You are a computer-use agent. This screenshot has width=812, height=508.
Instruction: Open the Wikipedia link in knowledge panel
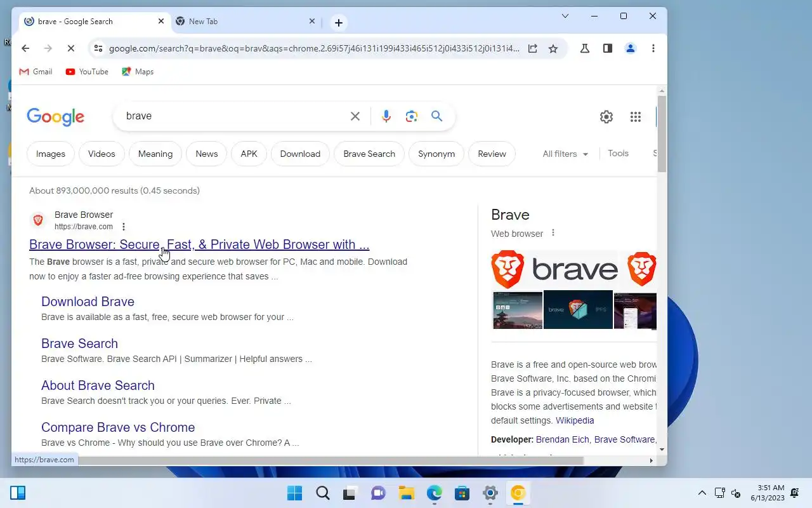575,420
